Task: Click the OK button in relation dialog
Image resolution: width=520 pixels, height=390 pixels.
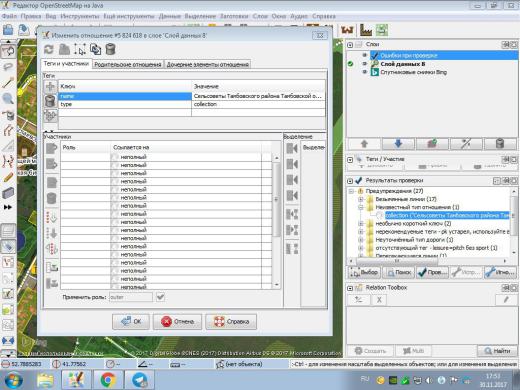Action: tap(131, 321)
